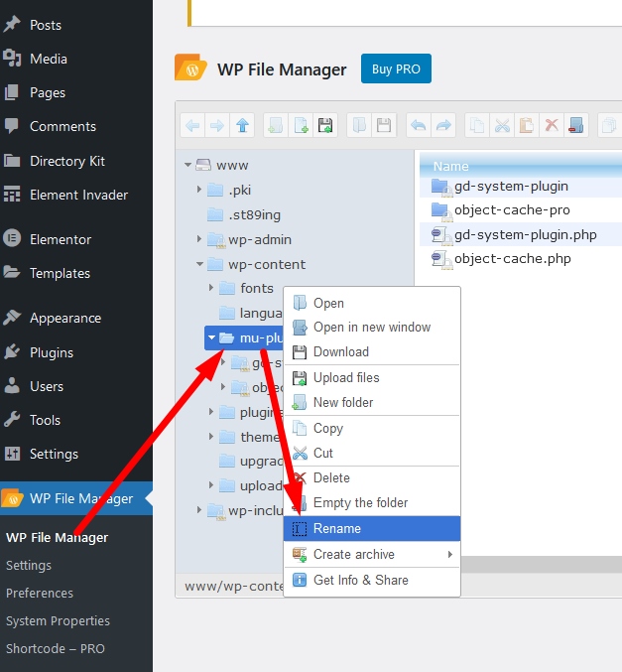The image size is (622, 672).
Task: Click the Duplicate toolbar icon
Action: (609, 126)
